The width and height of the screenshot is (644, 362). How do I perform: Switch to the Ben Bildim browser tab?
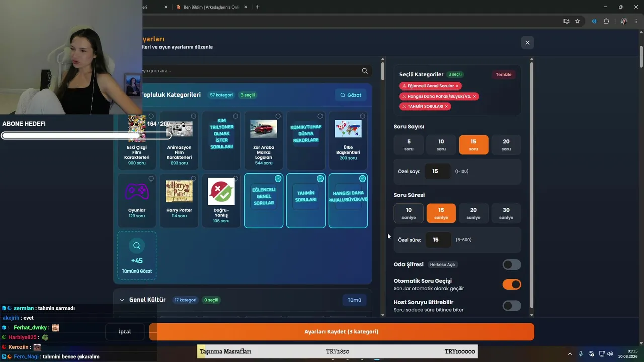tap(211, 7)
